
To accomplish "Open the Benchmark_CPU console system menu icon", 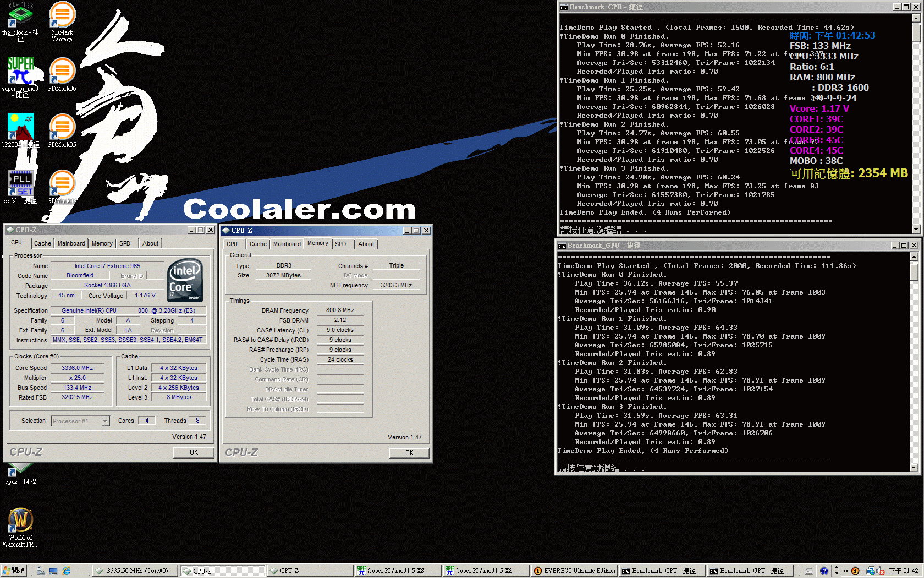I will click(564, 7).
